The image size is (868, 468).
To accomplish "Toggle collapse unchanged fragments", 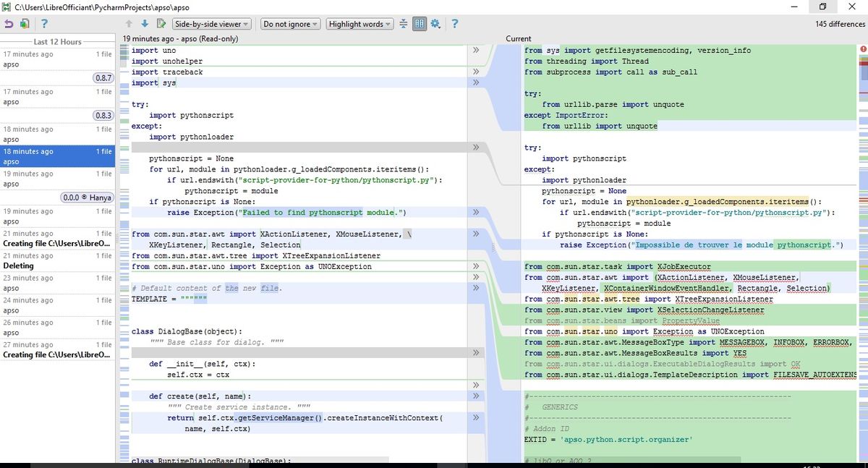I will pos(404,24).
